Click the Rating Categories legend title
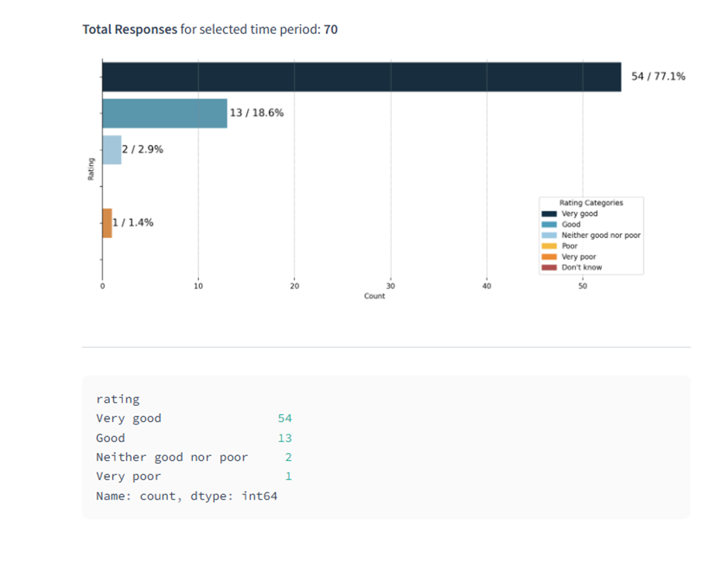Viewport: 728px width, 563px height. pos(591,203)
